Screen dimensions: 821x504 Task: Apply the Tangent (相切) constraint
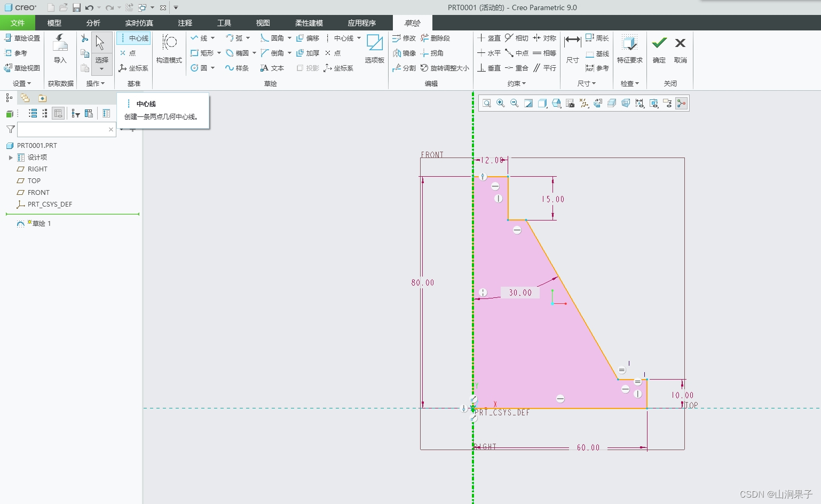517,38
